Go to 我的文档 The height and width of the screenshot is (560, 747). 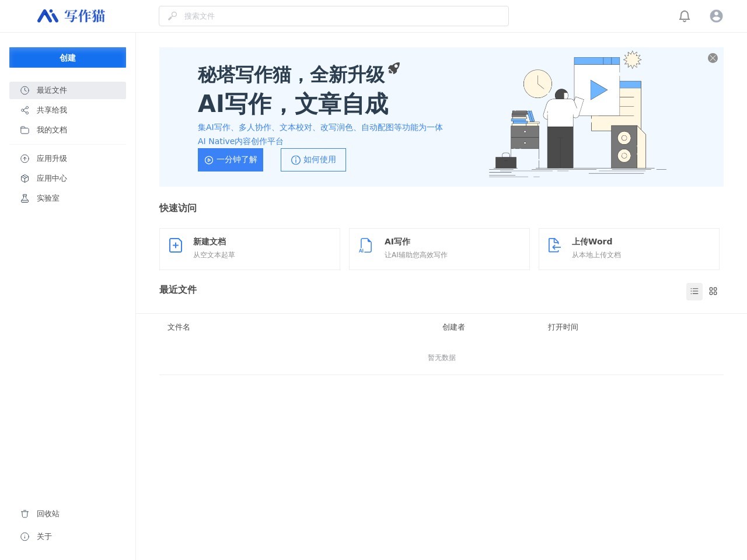[x=68, y=130]
